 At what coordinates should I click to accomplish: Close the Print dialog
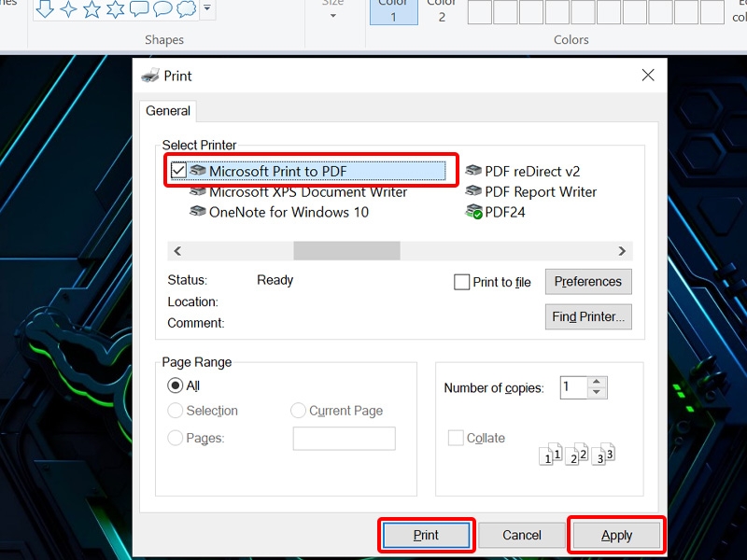coord(648,76)
